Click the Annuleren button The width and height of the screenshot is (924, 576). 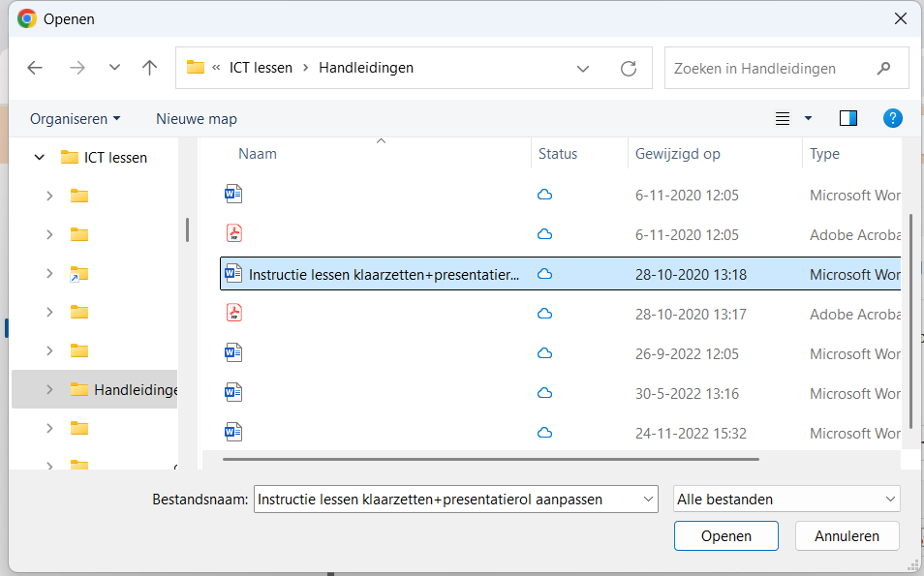point(847,536)
